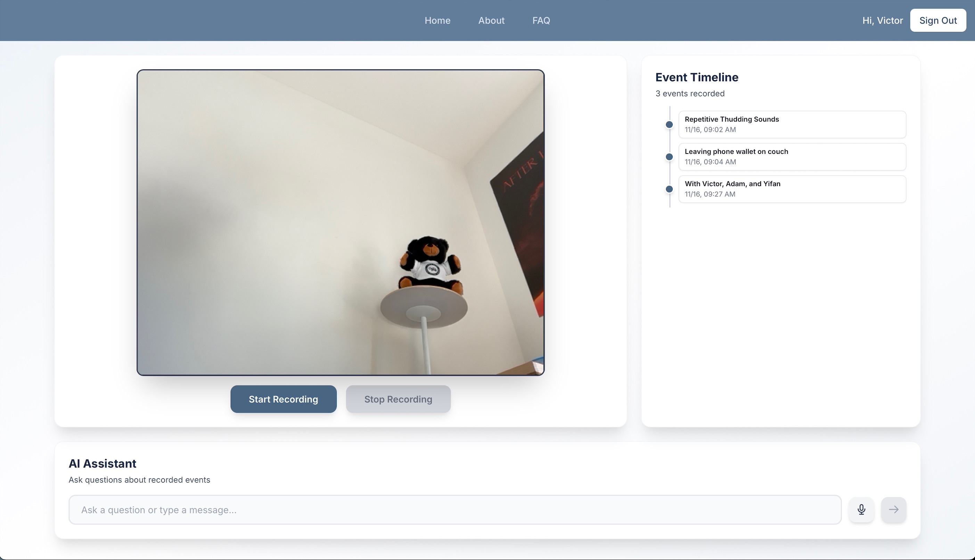Select Leaving phone wallet on couch event
The image size is (975, 560).
point(792,157)
